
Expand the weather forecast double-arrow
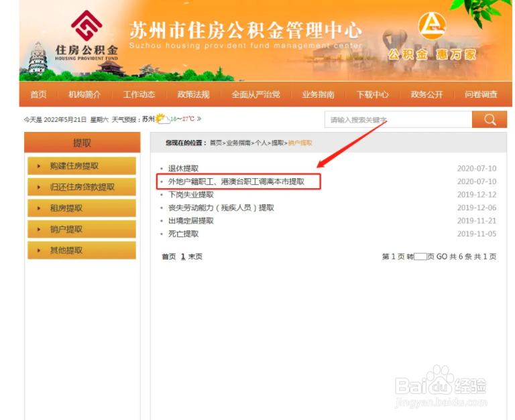click(x=199, y=119)
